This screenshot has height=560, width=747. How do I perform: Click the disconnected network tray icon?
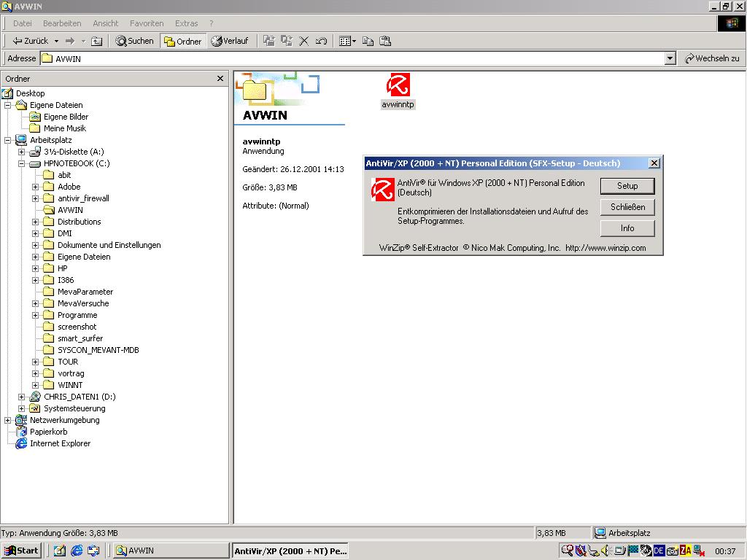tap(699, 551)
